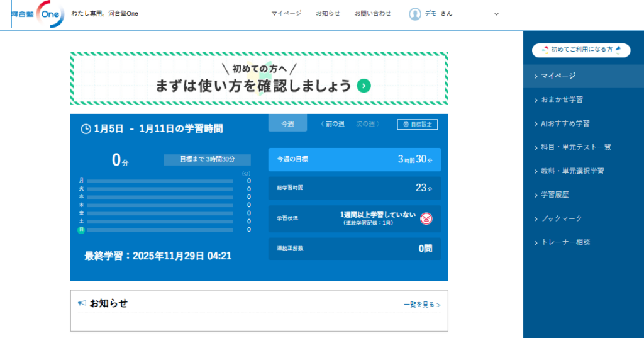Go to 前の週 previous week
644x338 pixels.
click(x=332, y=124)
